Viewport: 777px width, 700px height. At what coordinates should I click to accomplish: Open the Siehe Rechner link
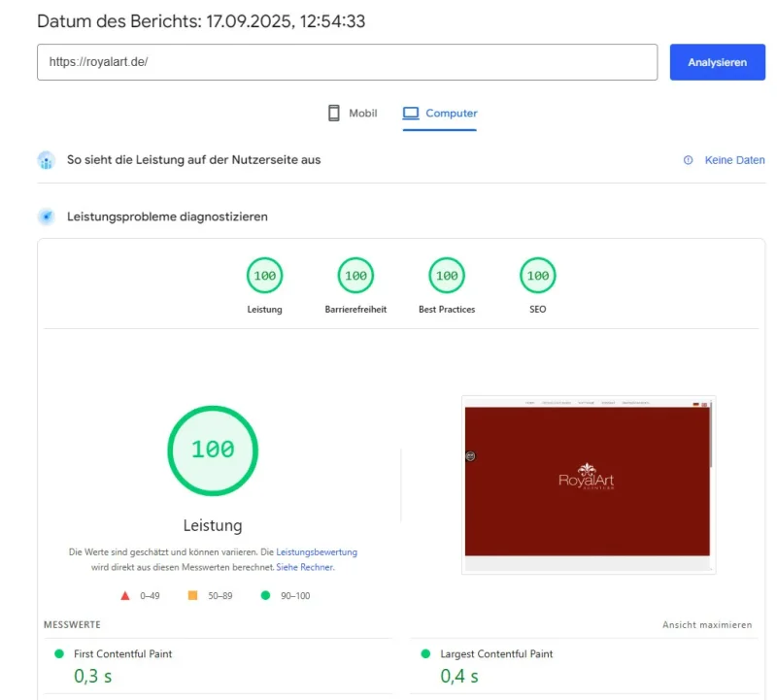tap(305, 567)
